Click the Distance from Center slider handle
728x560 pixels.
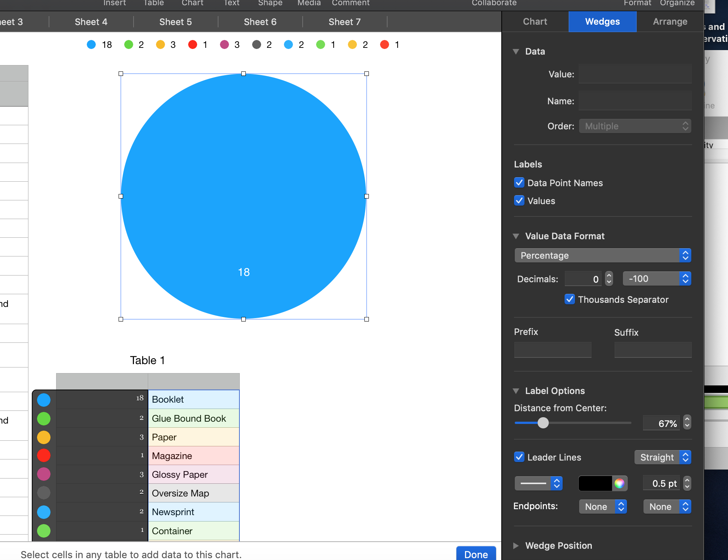tap(543, 423)
